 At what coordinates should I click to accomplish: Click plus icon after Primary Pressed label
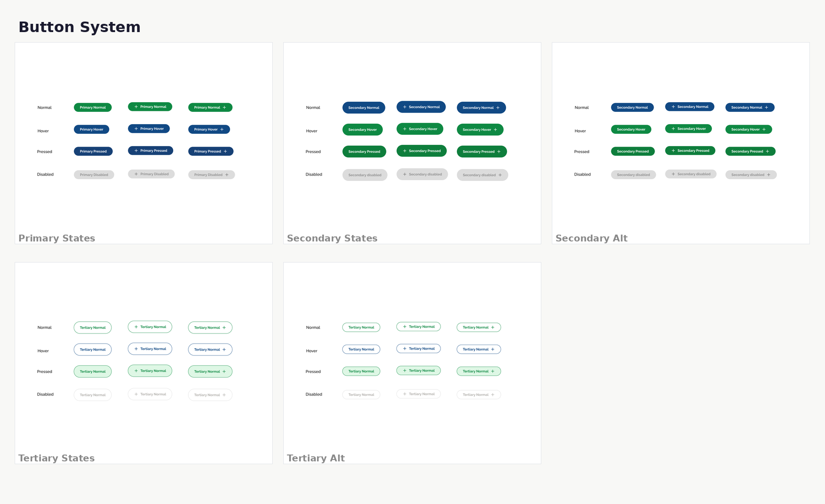click(x=225, y=151)
